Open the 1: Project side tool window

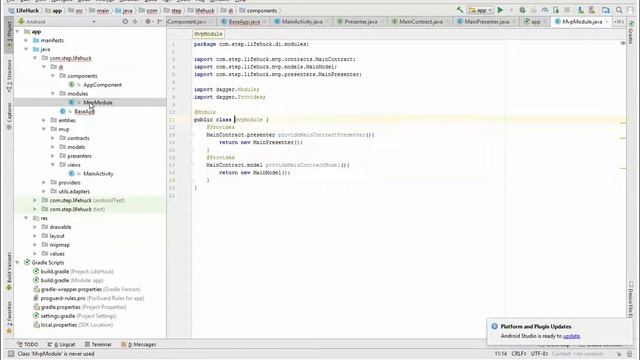(x=9, y=35)
